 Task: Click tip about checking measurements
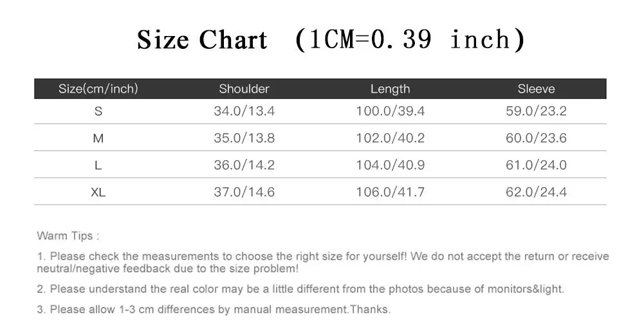(323, 262)
